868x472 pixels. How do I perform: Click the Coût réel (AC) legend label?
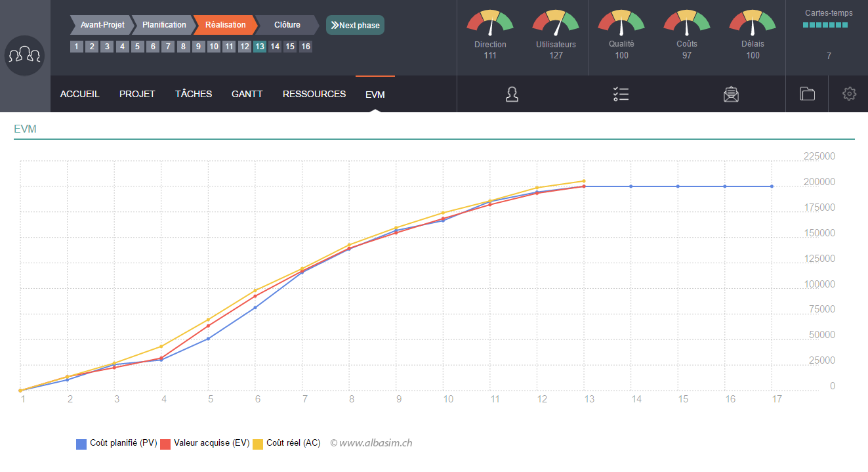pyautogui.click(x=293, y=443)
